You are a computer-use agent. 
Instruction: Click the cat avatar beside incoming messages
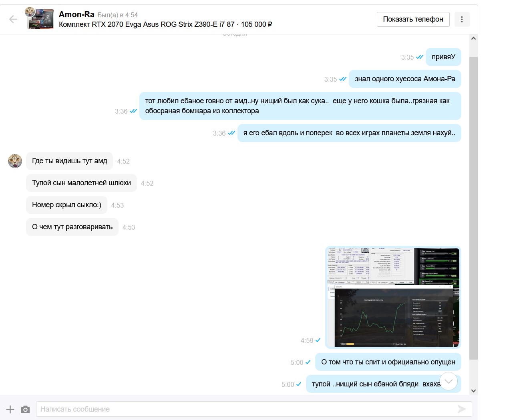(x=15, y=161)
